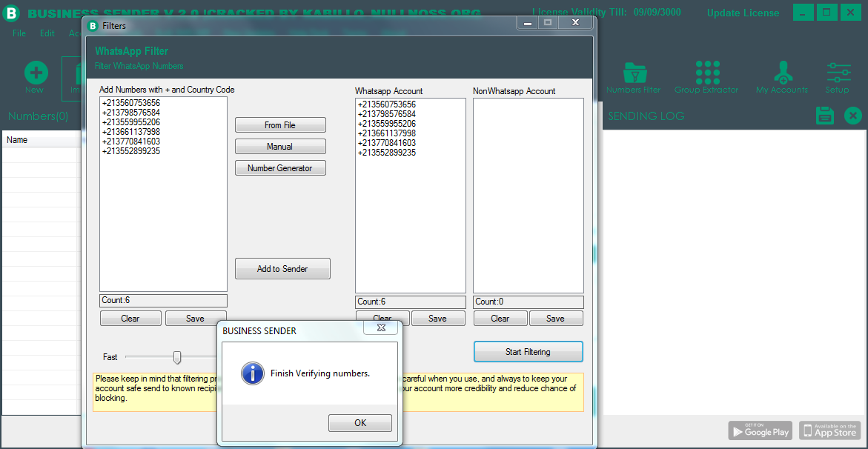The image size is (868, 449).
Task: Select +213560753656 in Whatsapp Account list
Action: pyautogui.click(x=387, y=104)
